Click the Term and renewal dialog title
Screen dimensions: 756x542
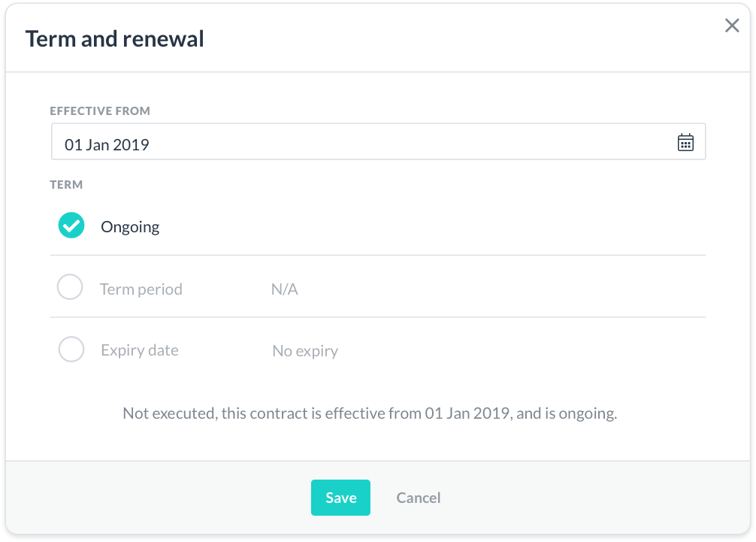coord(114,38)
